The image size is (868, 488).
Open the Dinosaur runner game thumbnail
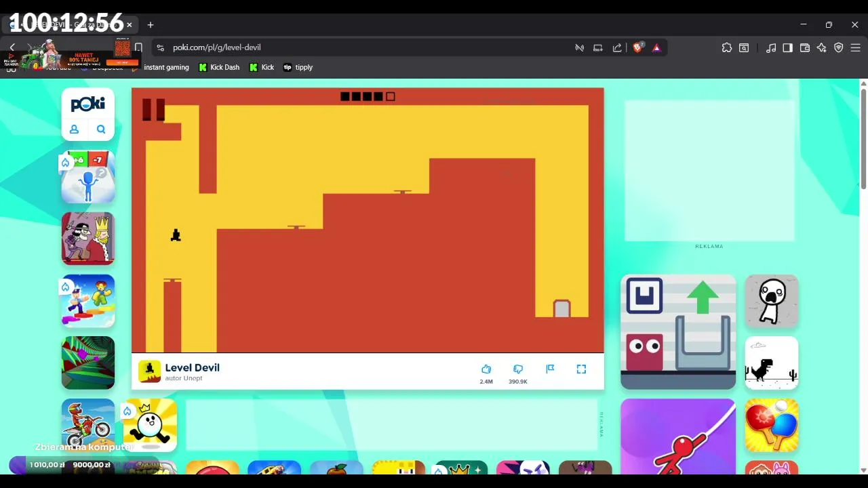tap(772, 363)
